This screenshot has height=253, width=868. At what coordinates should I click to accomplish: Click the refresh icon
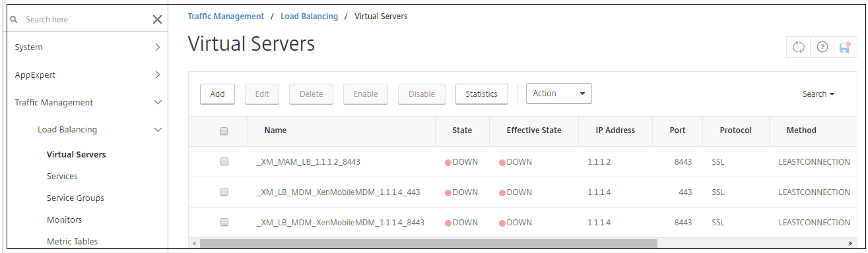click(799, 47)
